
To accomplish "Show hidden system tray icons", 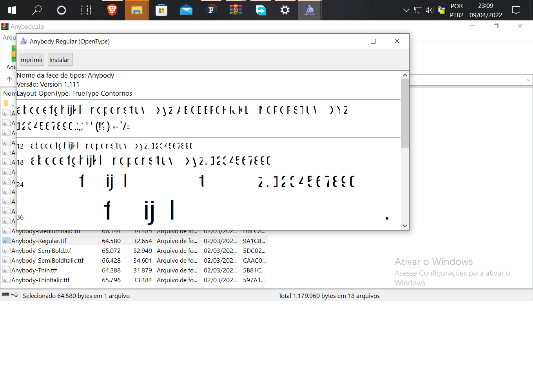I will (x=406, y=10).
